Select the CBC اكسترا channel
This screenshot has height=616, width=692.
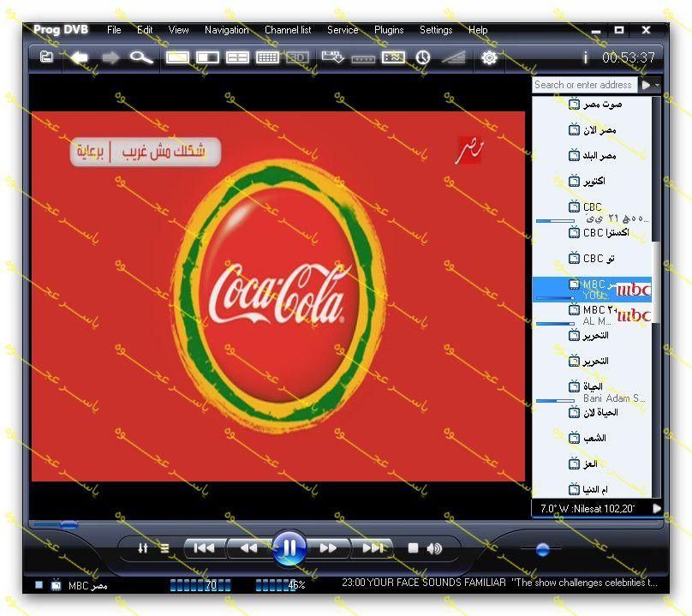coord(592,232)
